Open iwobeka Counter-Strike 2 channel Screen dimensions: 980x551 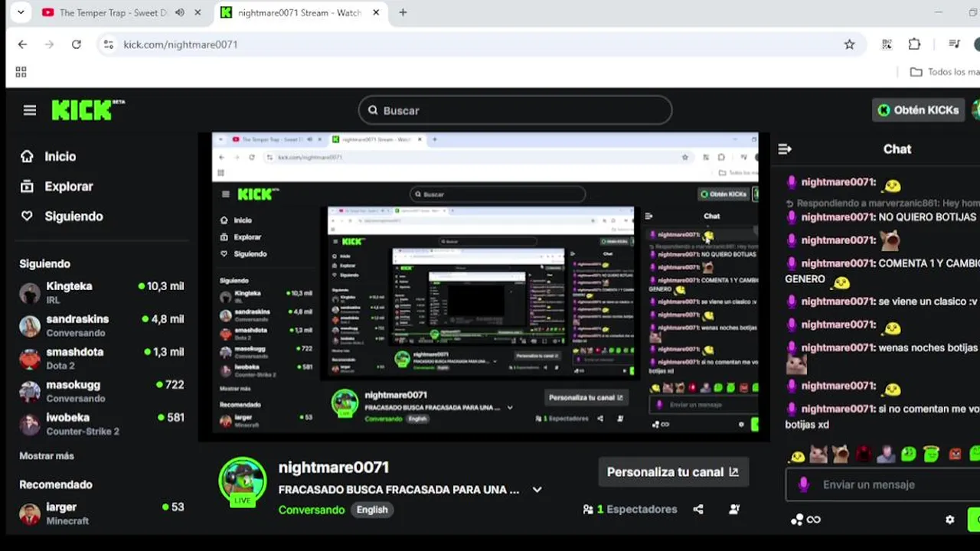[102, 424]
